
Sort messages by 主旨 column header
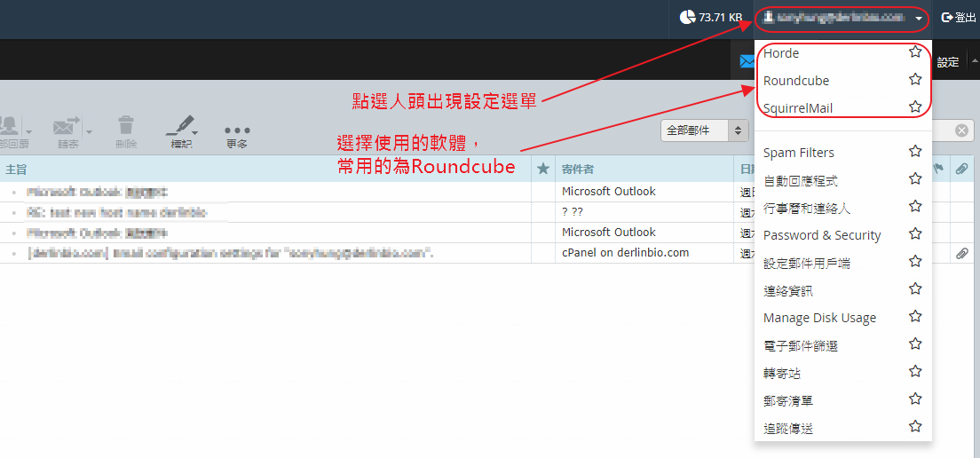[16, 170]
